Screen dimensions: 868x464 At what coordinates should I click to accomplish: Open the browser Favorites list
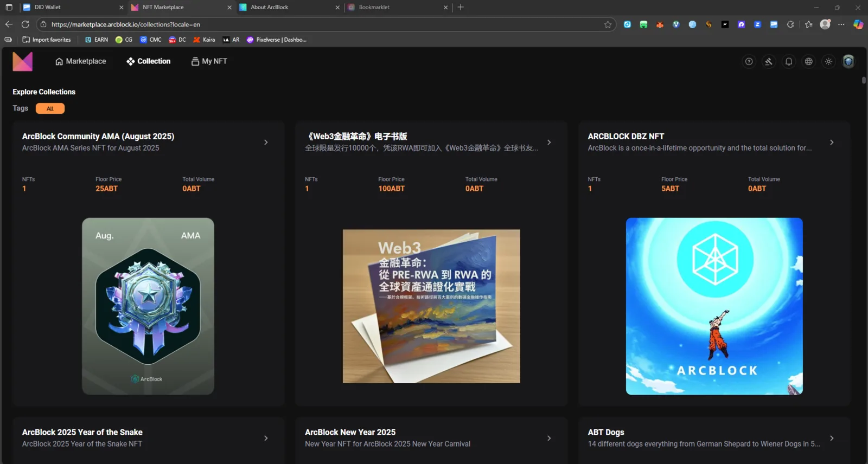coord(808,24)
